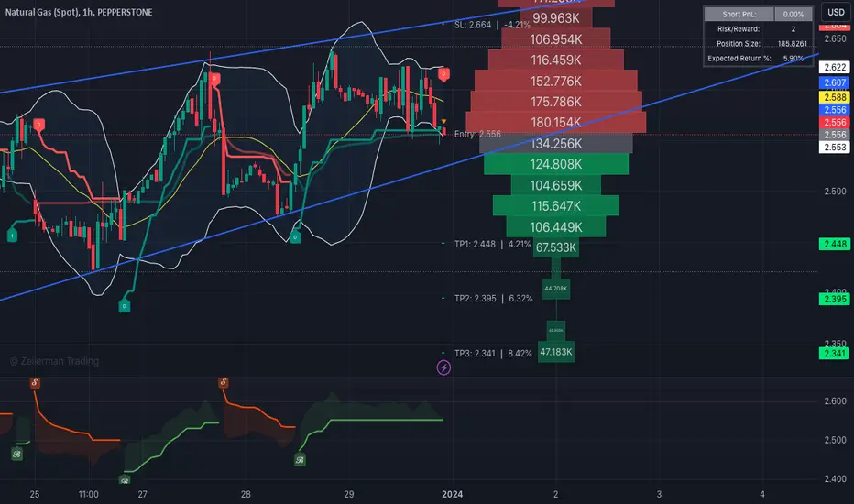Select the 2.607 blue price label
Viewport: 854px width, 504px height.
835,82
